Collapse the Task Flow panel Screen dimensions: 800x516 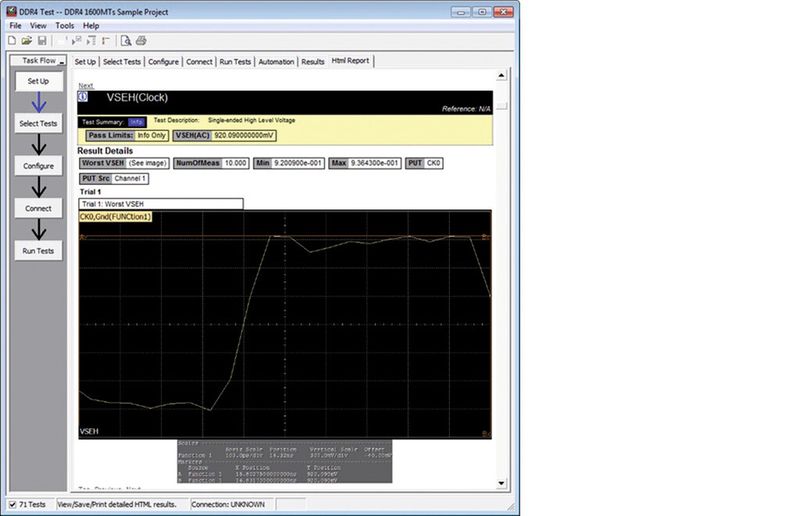click(62, 61)
